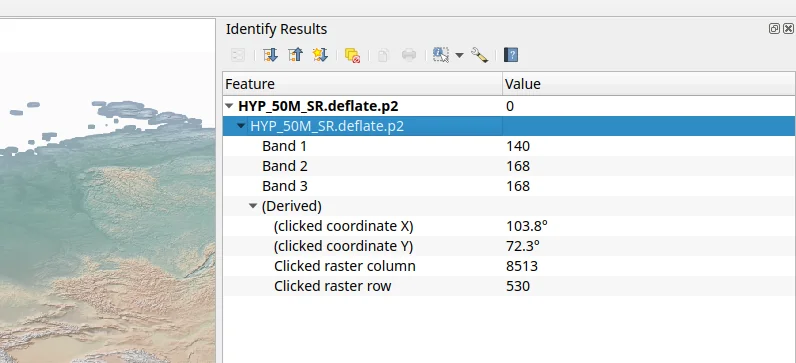Image resolution: width=796 pixels, height=363 pixels.
Task: Click the Value column header
Action: (x=649, y=84)
